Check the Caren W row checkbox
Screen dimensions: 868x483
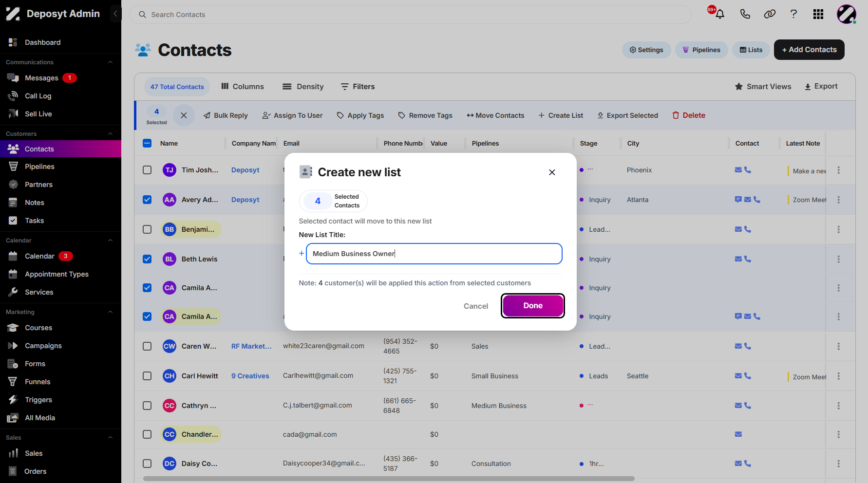(147, 346)
